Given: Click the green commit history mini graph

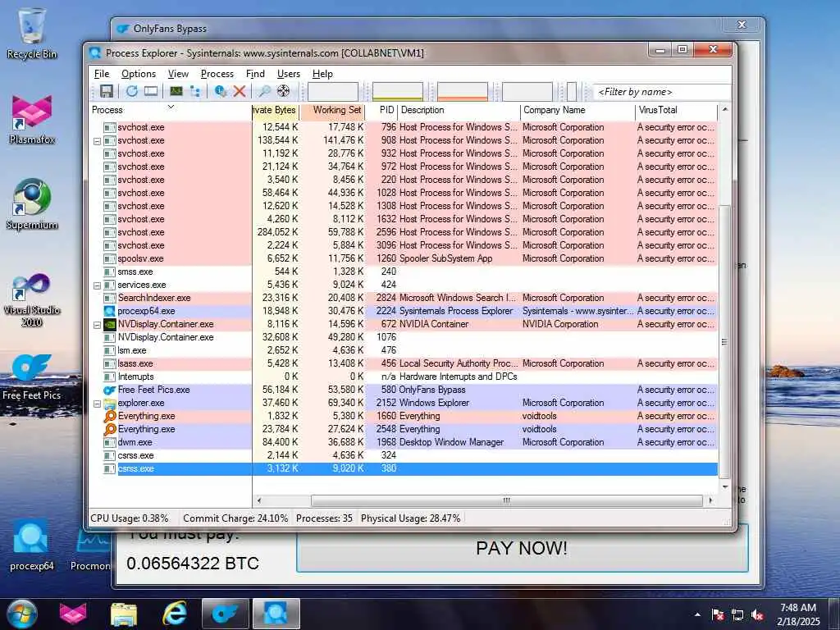Looking at the screenshot, I should [398, 92].
